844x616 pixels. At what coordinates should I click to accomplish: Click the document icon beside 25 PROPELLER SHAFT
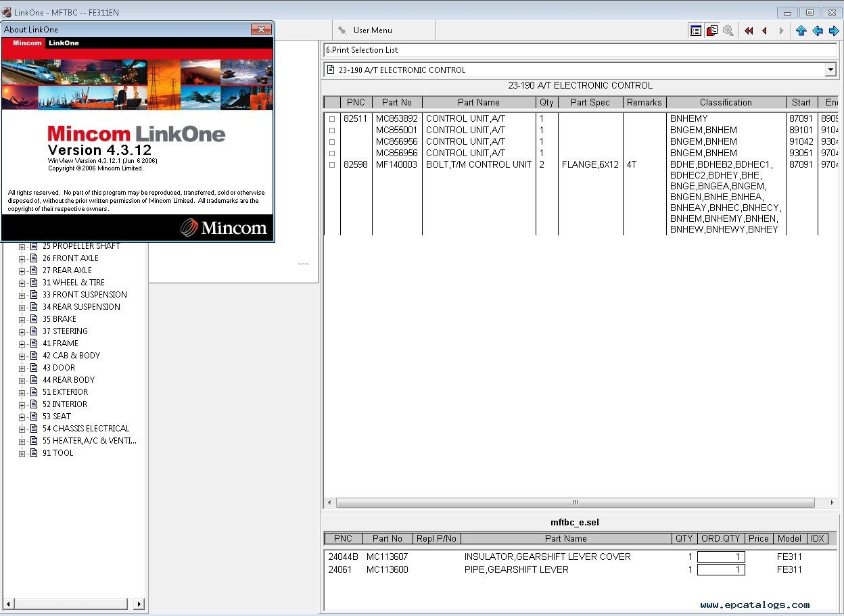[34, 246]
